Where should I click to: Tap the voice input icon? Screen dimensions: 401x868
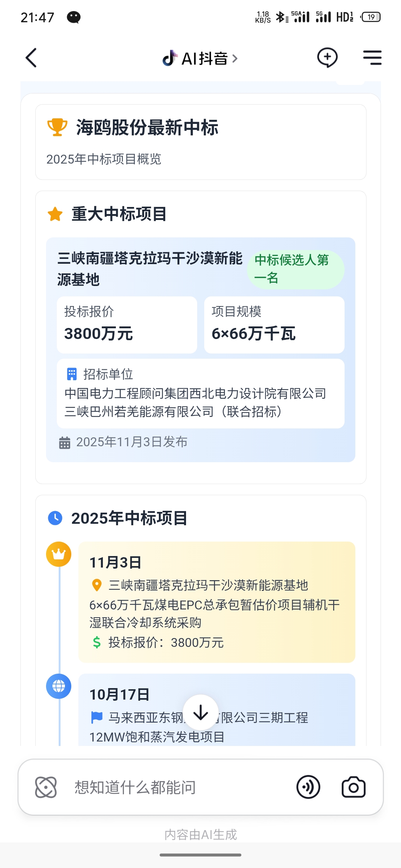click(308, 787)
